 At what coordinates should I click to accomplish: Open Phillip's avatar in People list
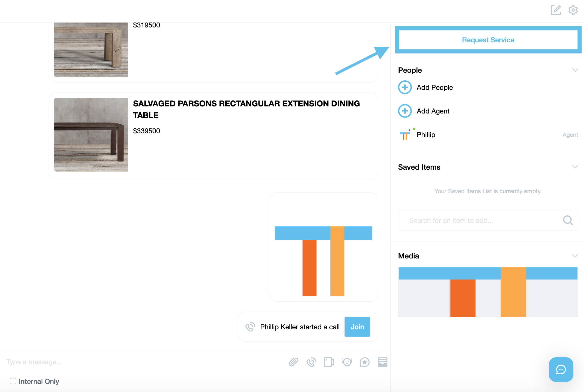pyautogui.click(x=405, y=135)
